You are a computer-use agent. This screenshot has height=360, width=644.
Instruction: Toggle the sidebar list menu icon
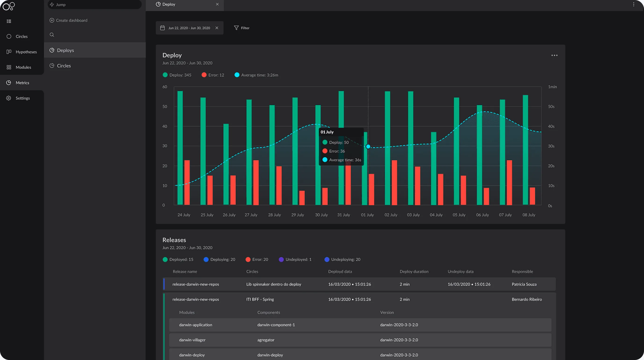[x=9, y=21]
